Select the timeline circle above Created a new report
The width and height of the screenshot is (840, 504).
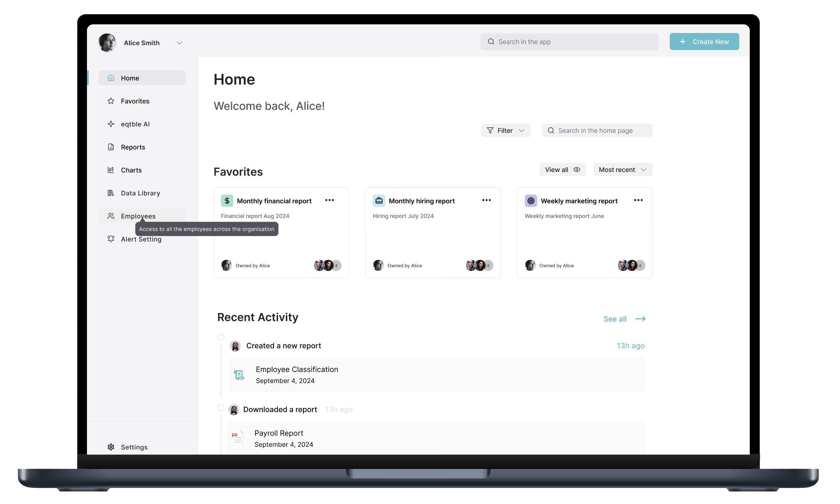221,337
